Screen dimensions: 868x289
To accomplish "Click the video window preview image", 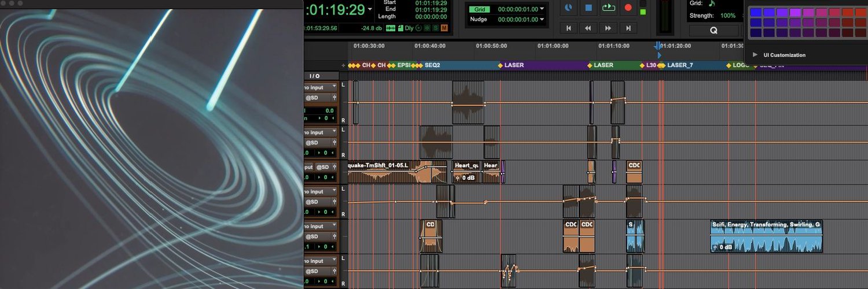I will pos(152,149).
